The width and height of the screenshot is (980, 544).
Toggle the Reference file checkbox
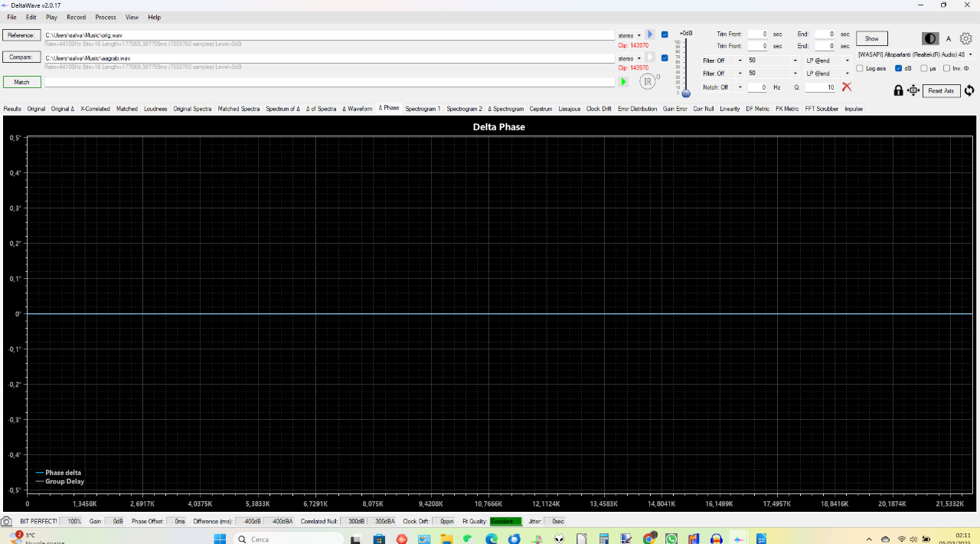[x=665, y=34]
